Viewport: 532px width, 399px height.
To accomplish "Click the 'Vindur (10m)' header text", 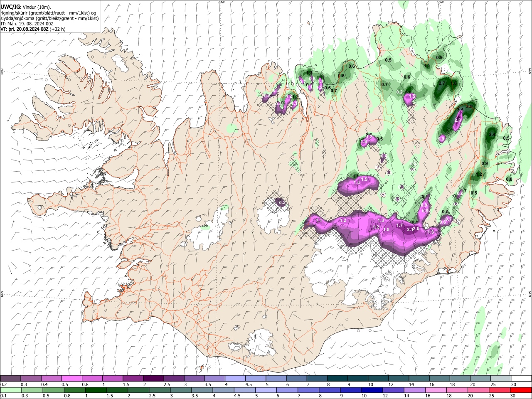I will point(36,7).
